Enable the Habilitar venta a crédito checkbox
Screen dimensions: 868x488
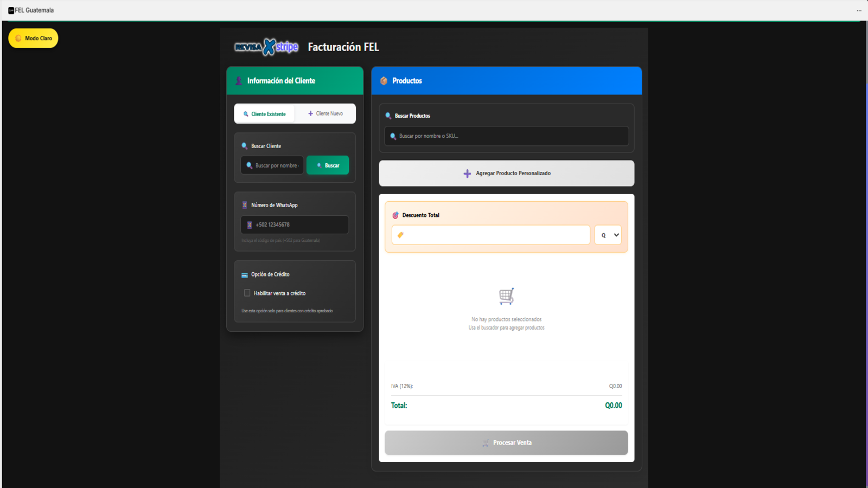tap(247, 293)
